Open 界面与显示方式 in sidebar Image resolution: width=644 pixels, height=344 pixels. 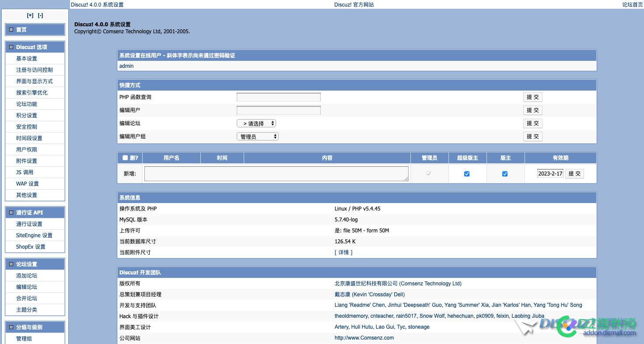pyautogui.click(x=35, y=81)
